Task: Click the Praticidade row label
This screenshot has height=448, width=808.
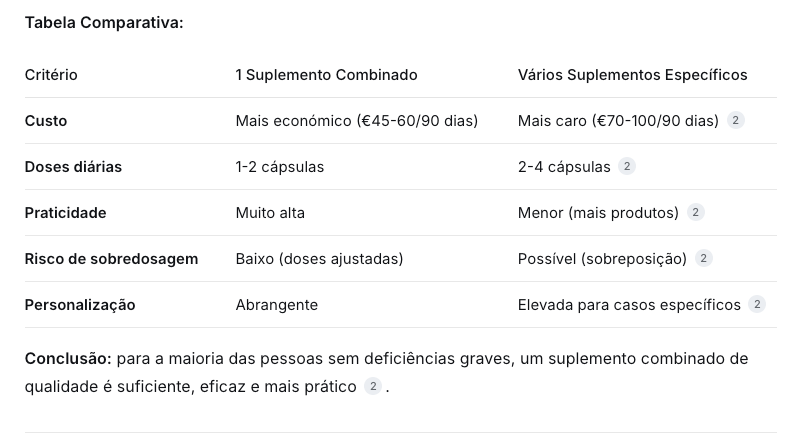Action: (65, 213)
